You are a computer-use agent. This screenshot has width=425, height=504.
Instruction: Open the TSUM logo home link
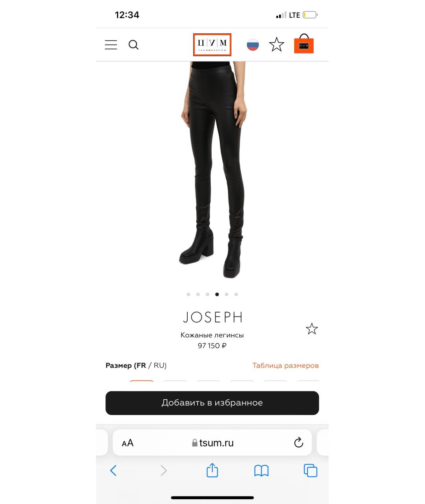click(212, 44)
